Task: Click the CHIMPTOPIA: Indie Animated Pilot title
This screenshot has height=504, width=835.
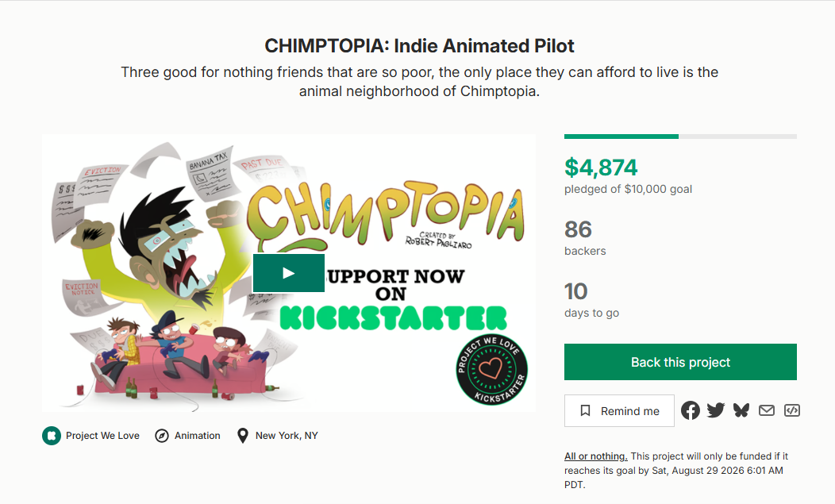Action: click(x=420, y=46)
